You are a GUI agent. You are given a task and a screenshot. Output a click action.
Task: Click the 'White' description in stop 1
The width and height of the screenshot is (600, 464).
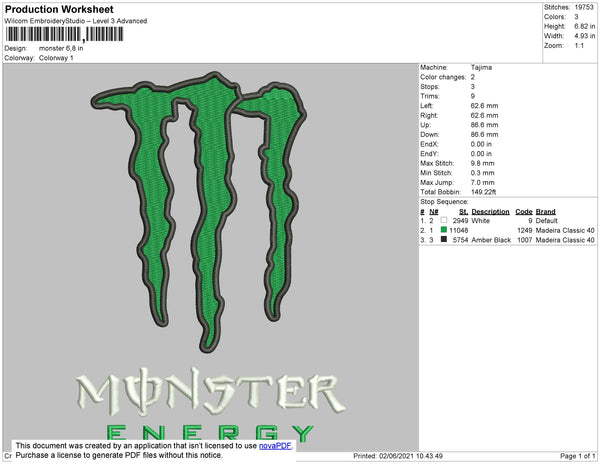pyautogui.click(x=481, y=221)
